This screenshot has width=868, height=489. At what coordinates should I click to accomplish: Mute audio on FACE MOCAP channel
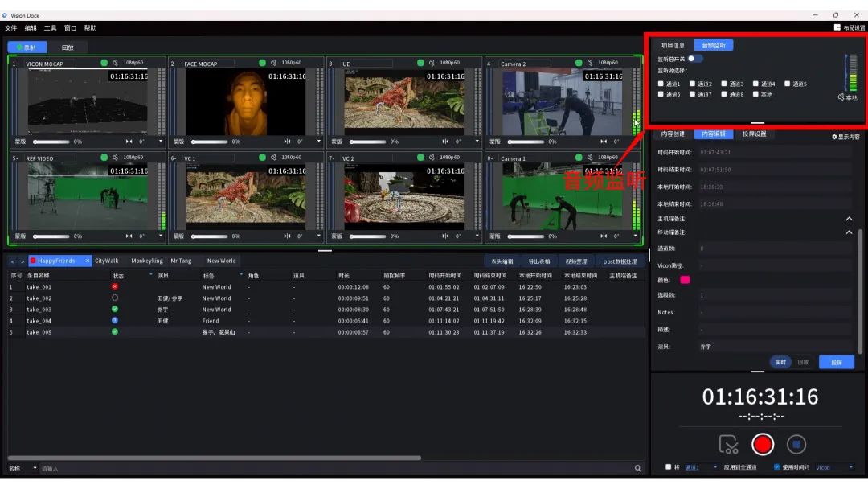coord(273,63)
